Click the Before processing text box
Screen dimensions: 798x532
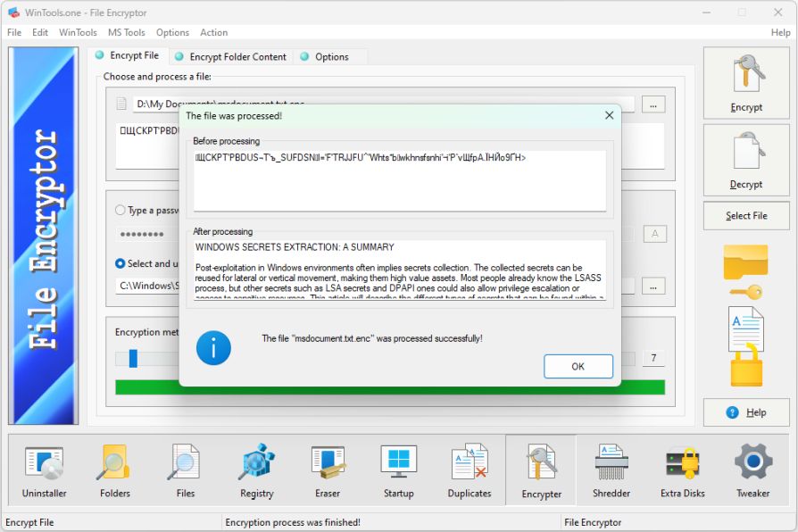click(x=400, y=180)
